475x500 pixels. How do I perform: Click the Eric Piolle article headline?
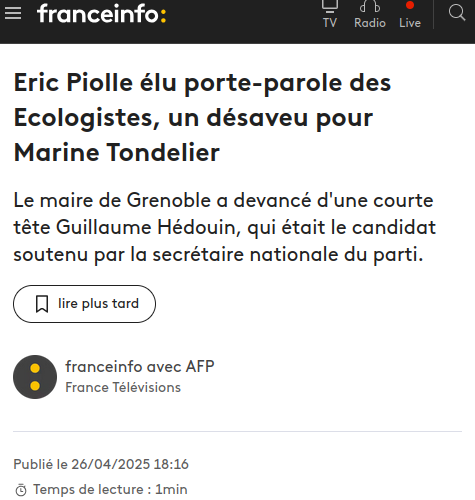point(202,117)
